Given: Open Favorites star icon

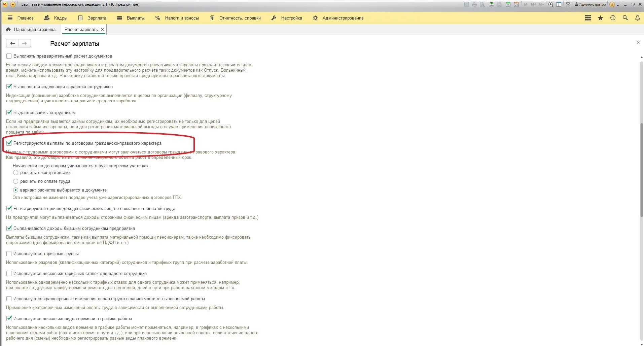Looking at the screenshot, I should point(600,18).
